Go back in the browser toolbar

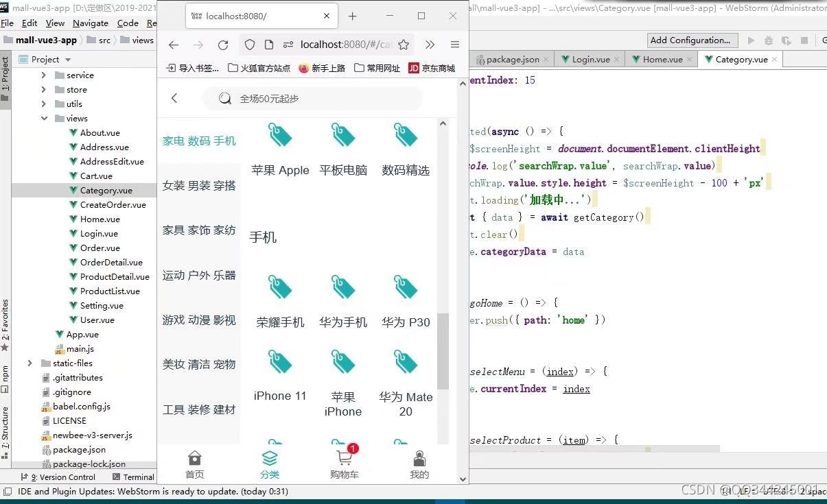[174, 45]
